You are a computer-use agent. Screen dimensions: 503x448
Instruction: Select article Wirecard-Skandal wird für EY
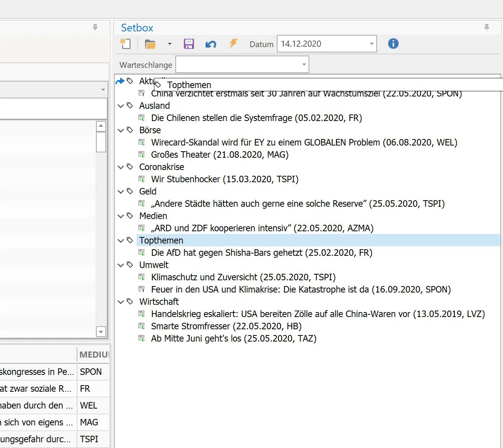pyautogui.click(x=304, y=142)
